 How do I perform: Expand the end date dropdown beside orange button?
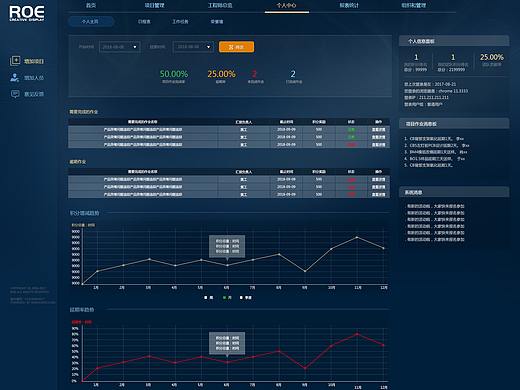193,47
